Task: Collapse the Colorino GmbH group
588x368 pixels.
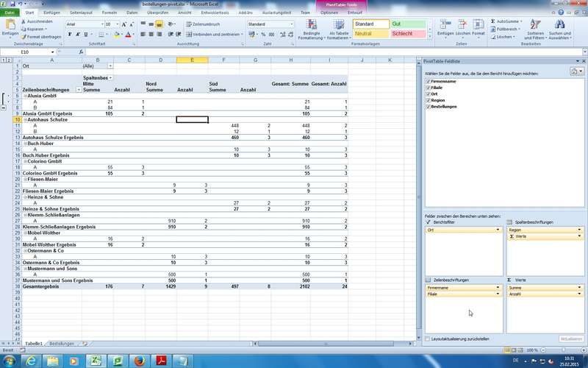Action: [x=26, y=161]
